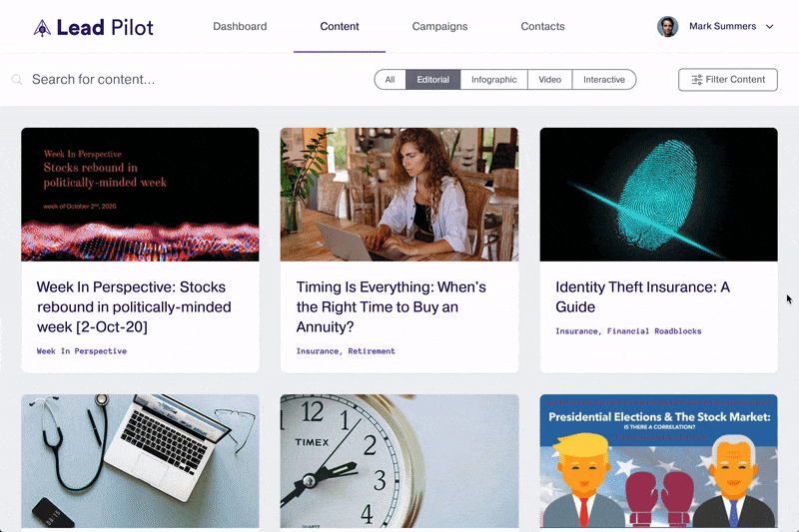The image size is (799, 532).
Task: Open the Identity Theft Insurance guide title
Action: click(642, 296)
